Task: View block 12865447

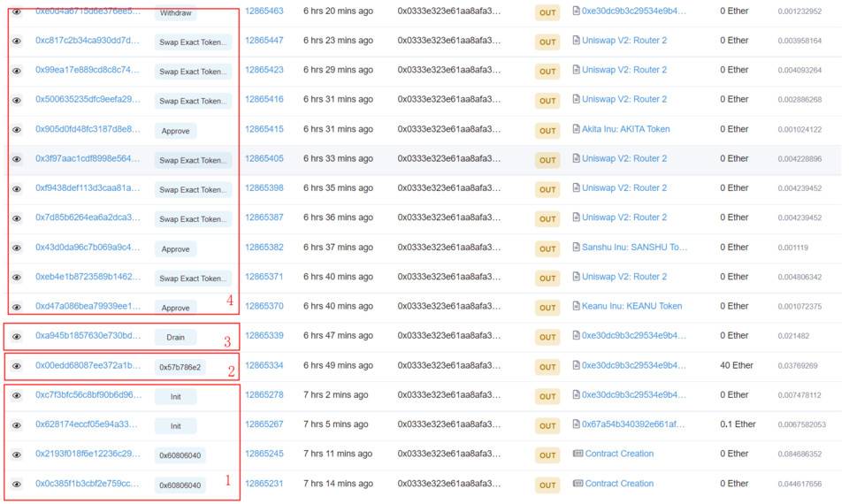Action: click(264, 40)
